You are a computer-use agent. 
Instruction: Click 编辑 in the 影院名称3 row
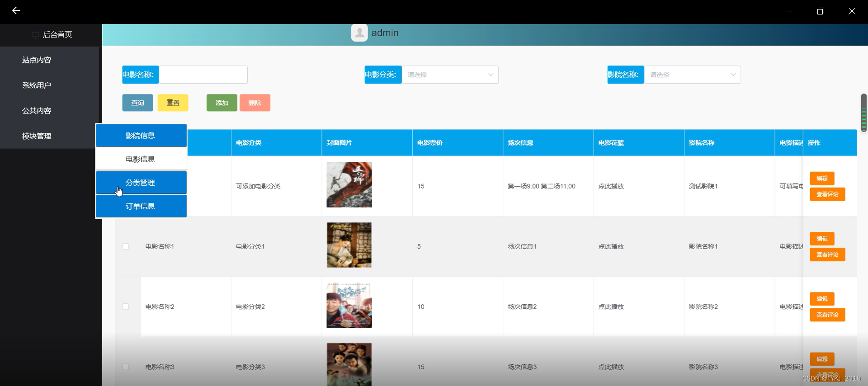(822, 359)
